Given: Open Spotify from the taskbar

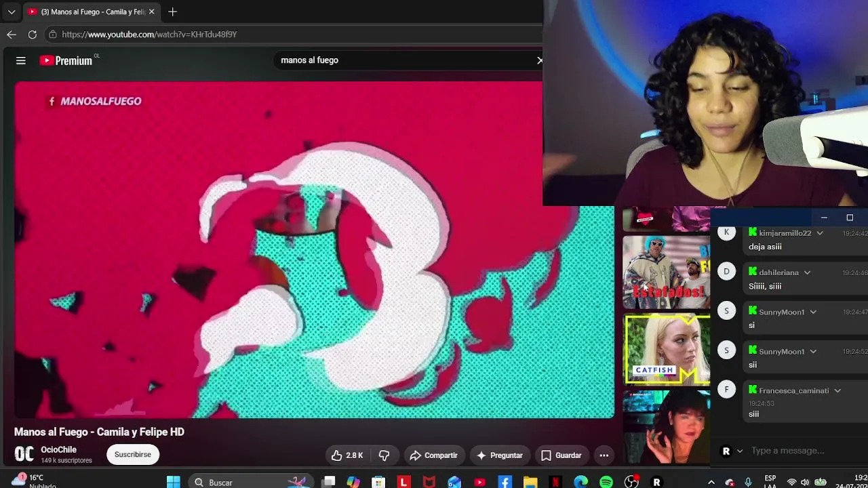Looking at the screenshot, I should pyautogui.click(x=606, y=482).
